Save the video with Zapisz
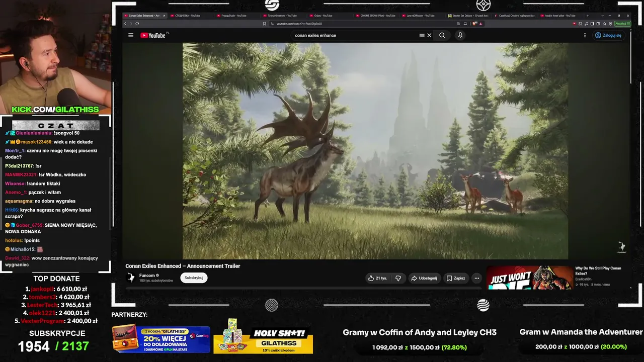Image resolution: width=644 pixels, height=362 pixels. [x=456, y=278]
